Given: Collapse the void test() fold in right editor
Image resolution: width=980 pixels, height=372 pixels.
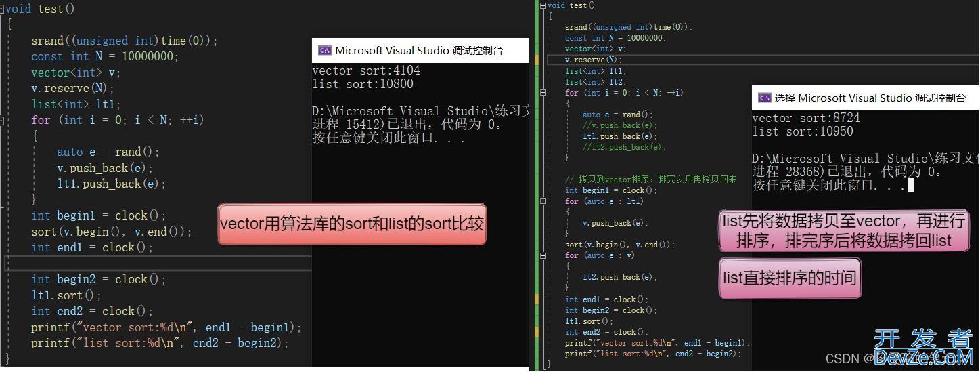Looking at the screenshot, I should point(542,5).
